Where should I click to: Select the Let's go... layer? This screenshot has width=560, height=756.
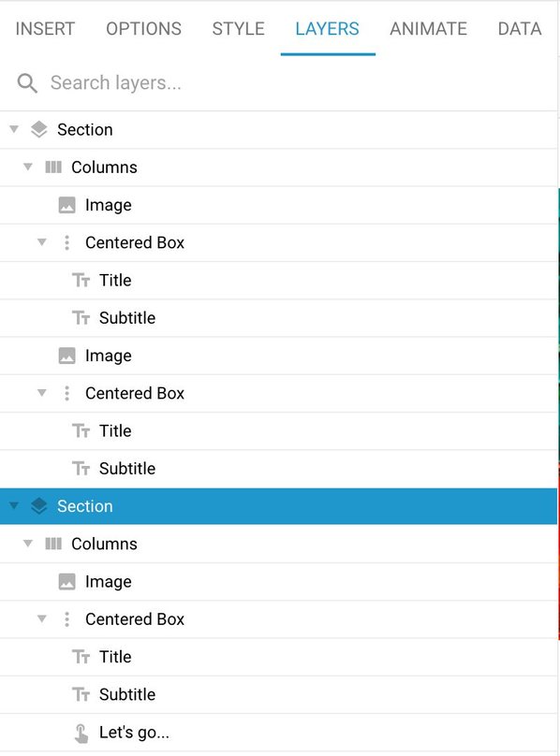coord(278,733)
